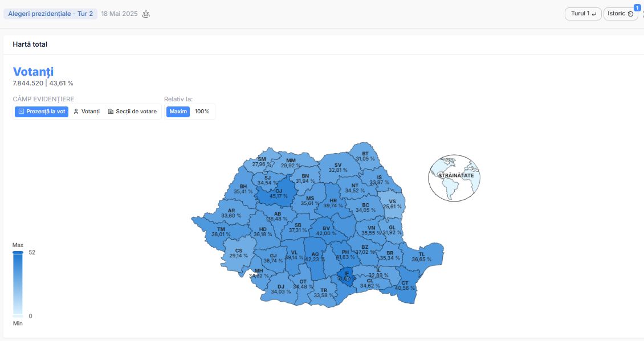The height and width of the screenshot is (341, 644).
Task: Switch highlight field to Secții de votare
Action: [x=132, y=112]
